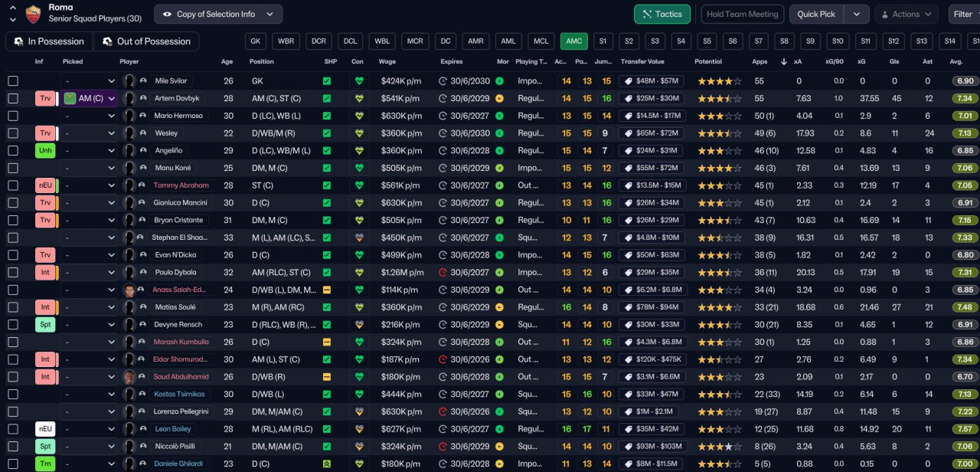This screenshot has height=472, width=980.
Task: Click Mario Hermoso's silhouette portrait
Action: click(x=129, y=116)
